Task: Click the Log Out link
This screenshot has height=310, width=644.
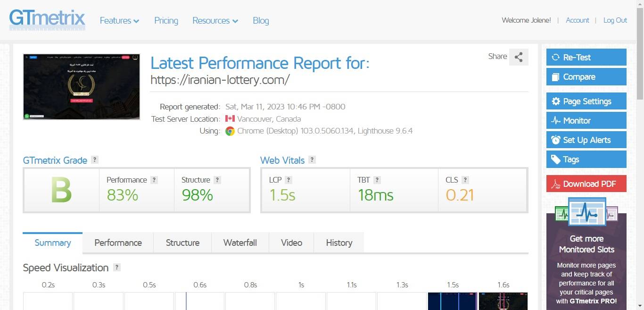Action: pyautogui.click(x=615, y=20)
